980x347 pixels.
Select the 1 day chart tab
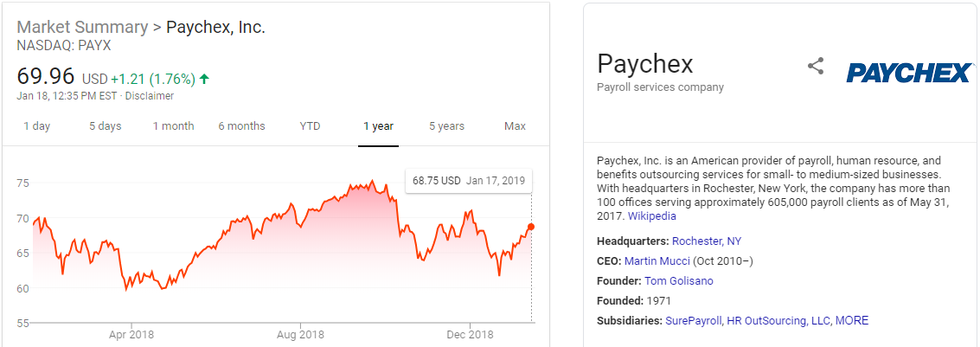(36, 126)
